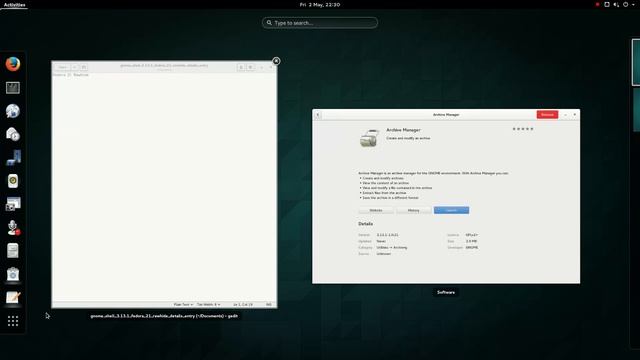The width and height of the screenshot is (640, 360).
Task: Show all applications grid
Action: [13, 321]
